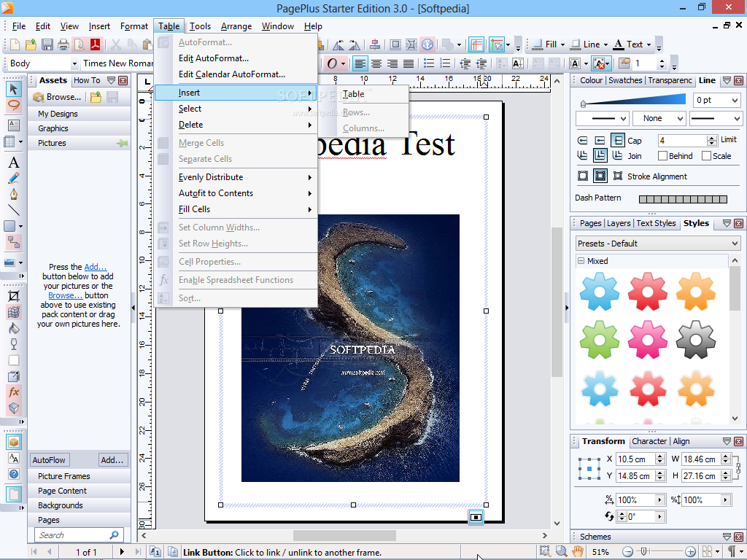Apply the green gear style preset

point(600,340)
